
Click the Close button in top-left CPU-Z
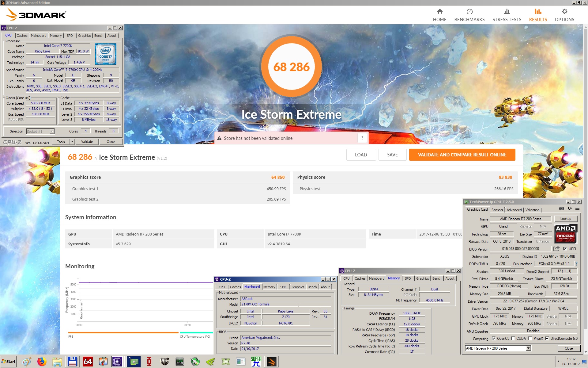[x=111, y=142]
